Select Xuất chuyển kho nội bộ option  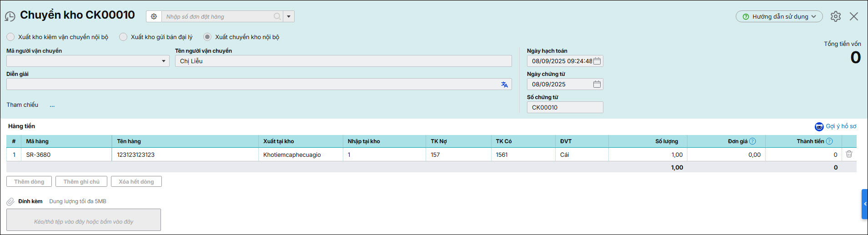point(207,37)
